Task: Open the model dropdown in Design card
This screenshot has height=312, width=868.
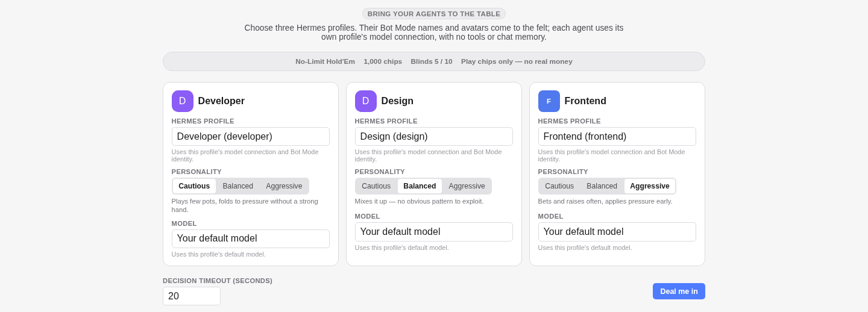Action: [x=434, y=232]
